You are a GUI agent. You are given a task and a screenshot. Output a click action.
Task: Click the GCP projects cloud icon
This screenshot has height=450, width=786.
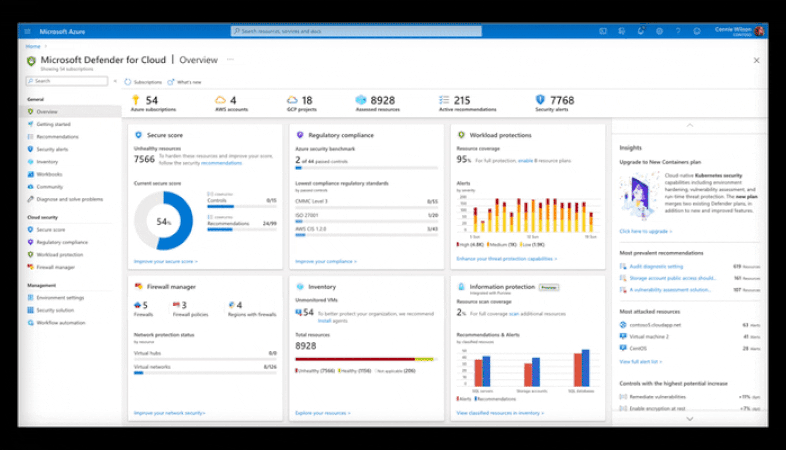(x=292, y=100)
